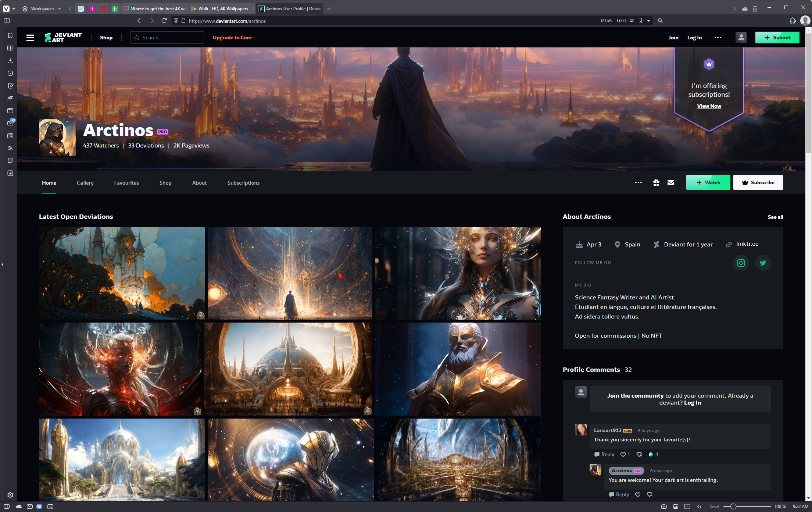This screenshot has width=812, height=512.
Task: Expand the Workspaces dropdown
Action: pos(42,8)
